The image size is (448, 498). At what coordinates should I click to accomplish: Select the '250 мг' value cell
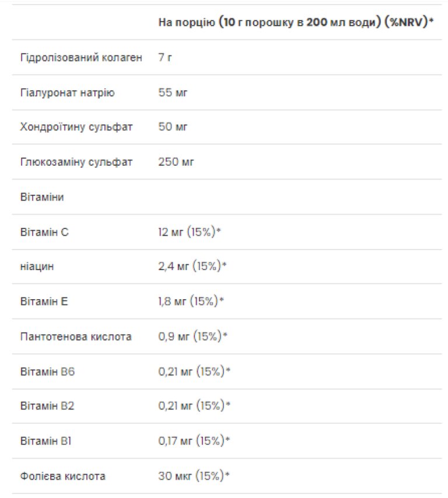[x=176, y=162]
